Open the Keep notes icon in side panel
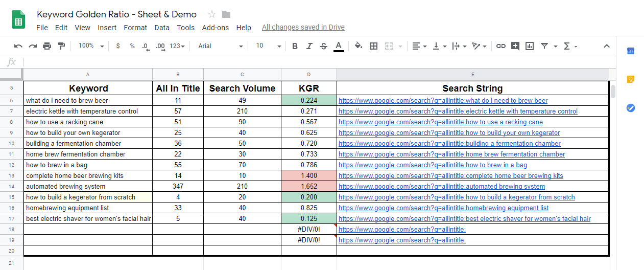 (x=631, y=79)
